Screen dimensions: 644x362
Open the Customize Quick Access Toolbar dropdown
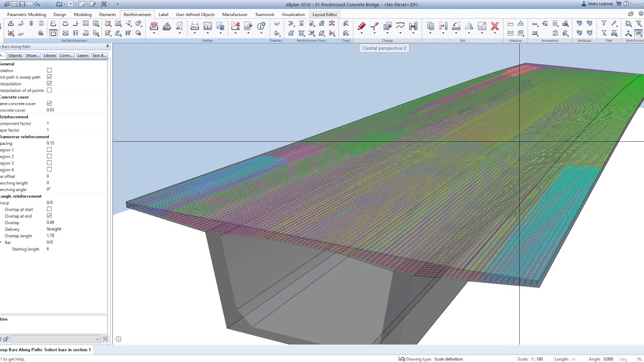click(x=117, y=4)
